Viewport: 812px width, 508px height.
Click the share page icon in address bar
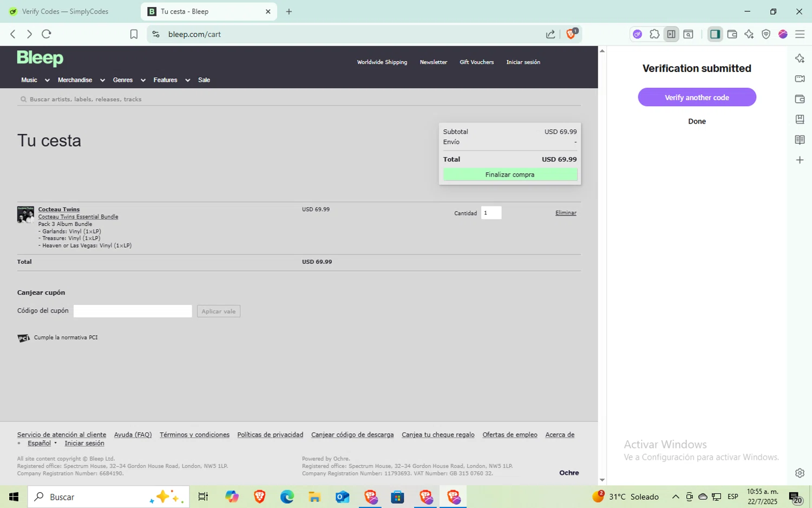pos(551,34)
